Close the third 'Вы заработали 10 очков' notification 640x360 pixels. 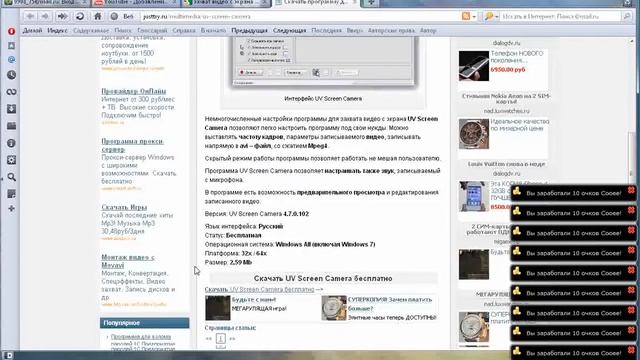tap(631, 230)
